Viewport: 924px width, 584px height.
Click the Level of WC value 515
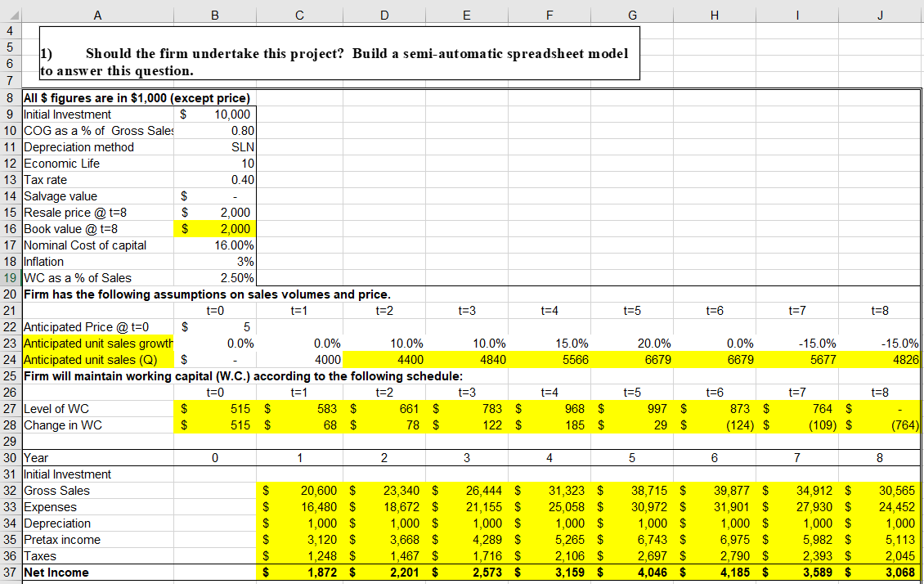214,408
